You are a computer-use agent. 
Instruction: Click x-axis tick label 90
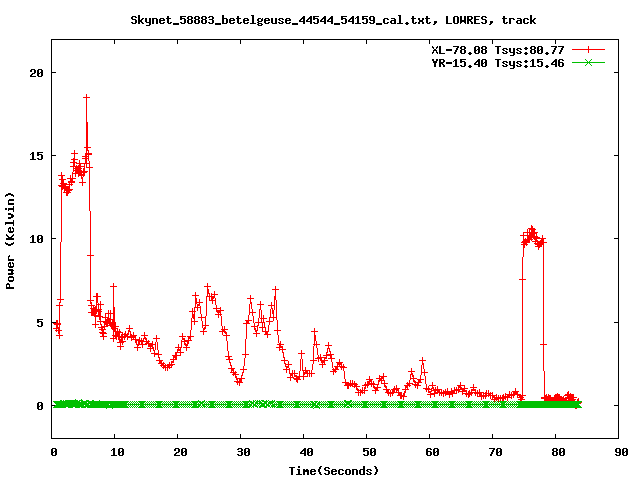point(621,452)
